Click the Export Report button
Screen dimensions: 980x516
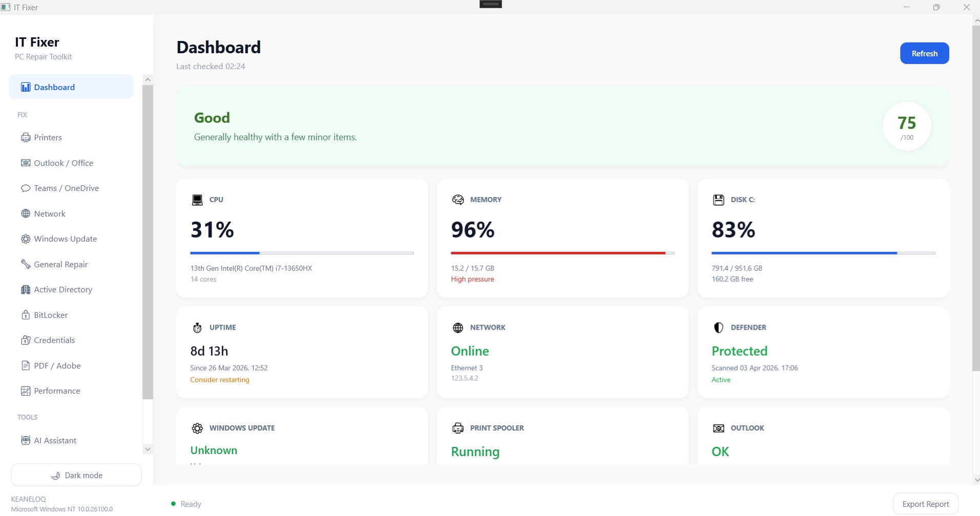pos(925,504)
